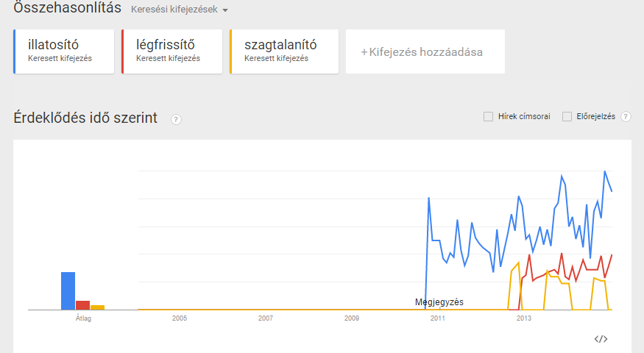Click the Összehasonlítás heading
Viewport: 644px width, 353px height.
click(68, 7)
